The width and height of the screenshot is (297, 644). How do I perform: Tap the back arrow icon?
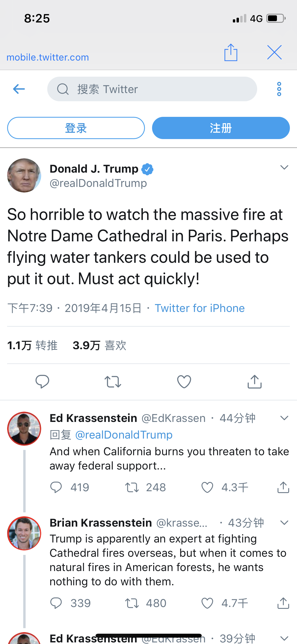point(19,89)
